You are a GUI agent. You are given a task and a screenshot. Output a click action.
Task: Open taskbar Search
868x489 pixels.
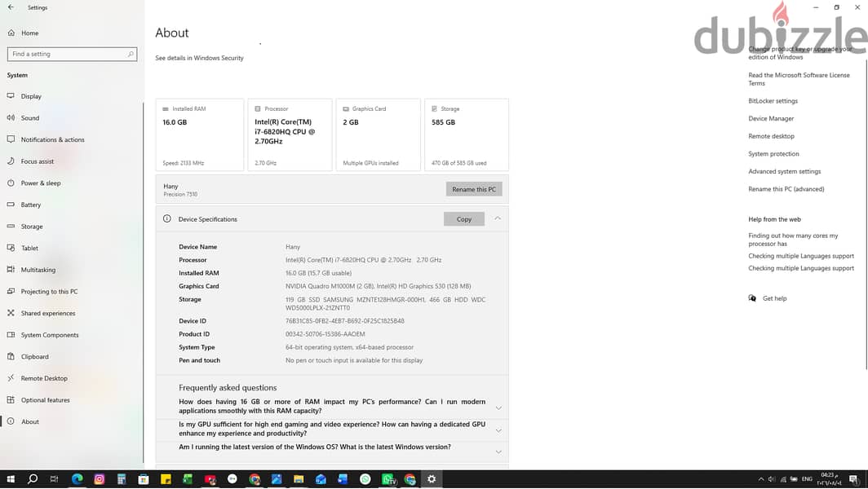[32, 479]
